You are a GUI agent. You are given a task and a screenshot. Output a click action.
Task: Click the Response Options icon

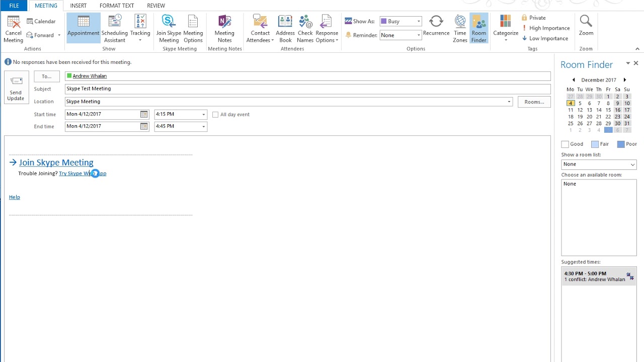327,22
